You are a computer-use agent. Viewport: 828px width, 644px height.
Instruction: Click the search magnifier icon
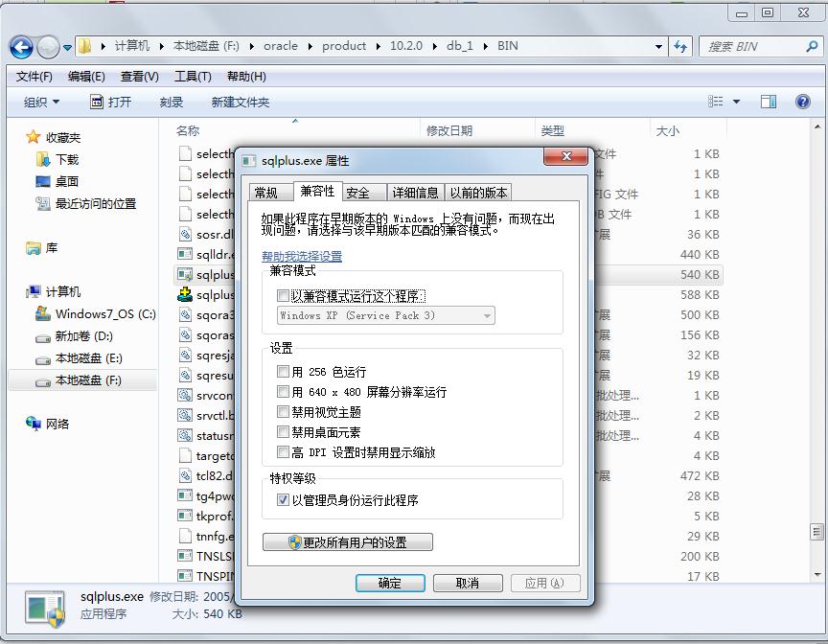pyautogui.click(x=812, y=46)
